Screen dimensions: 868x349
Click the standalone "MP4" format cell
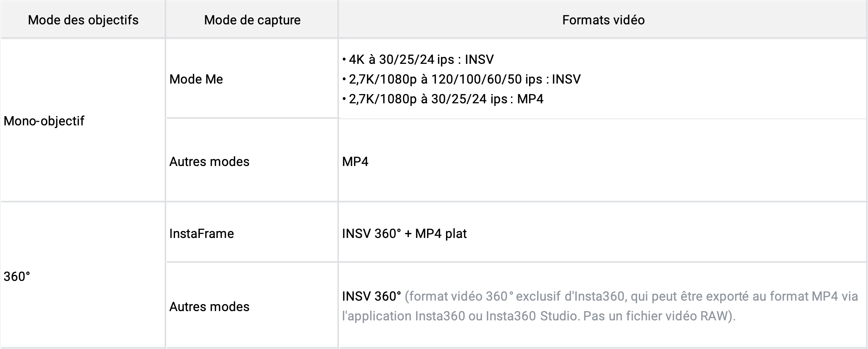pos(355,161)
